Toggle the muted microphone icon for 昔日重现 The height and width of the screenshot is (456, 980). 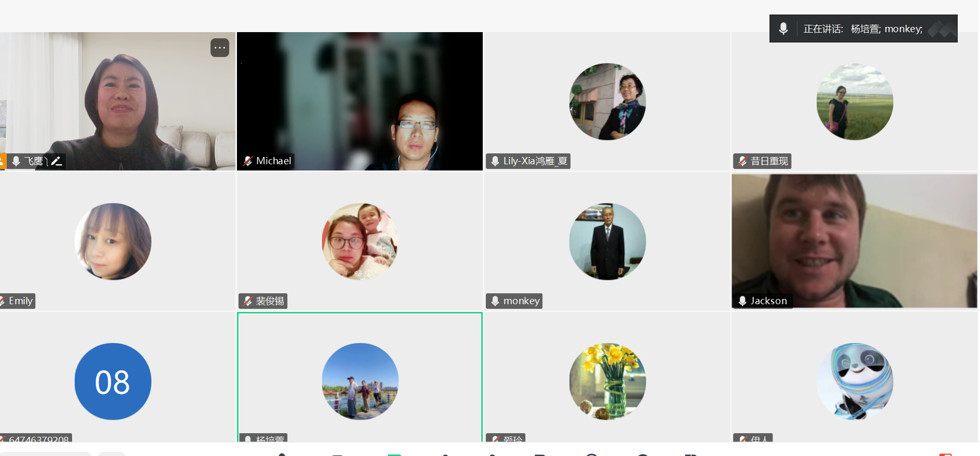743,161
